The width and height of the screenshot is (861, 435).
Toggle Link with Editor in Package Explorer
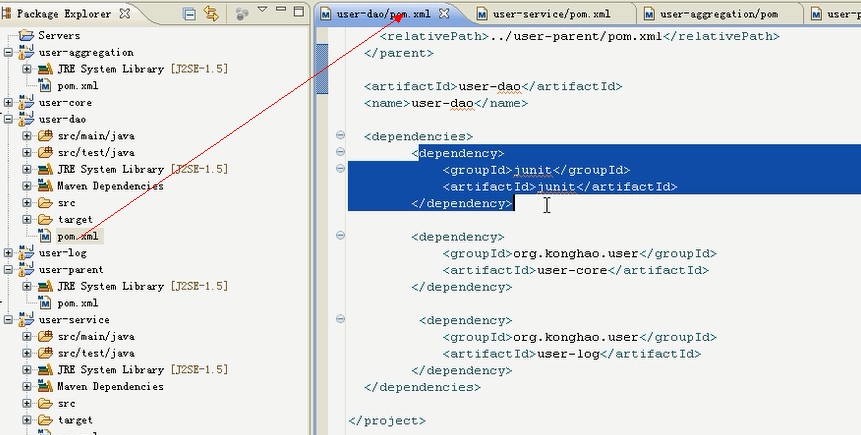[x=211, y=14]
